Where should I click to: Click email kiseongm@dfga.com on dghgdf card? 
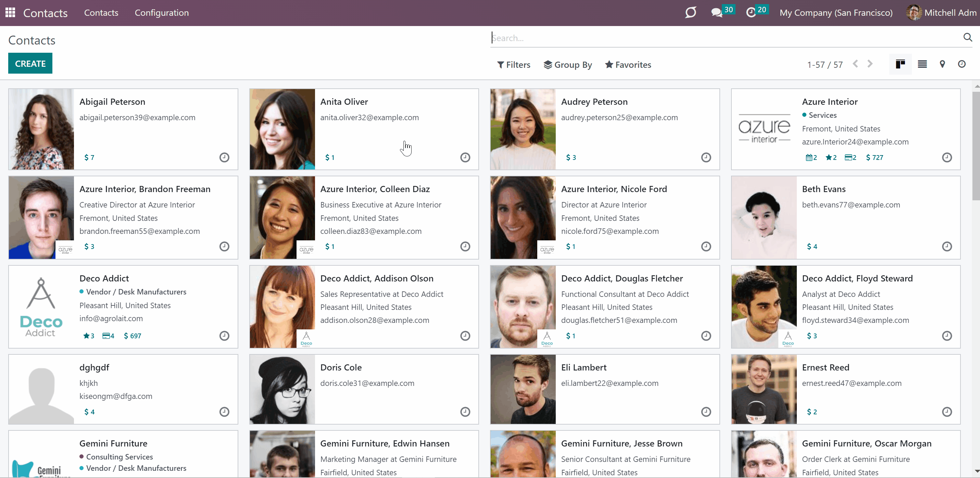click(x=116, y=396)
